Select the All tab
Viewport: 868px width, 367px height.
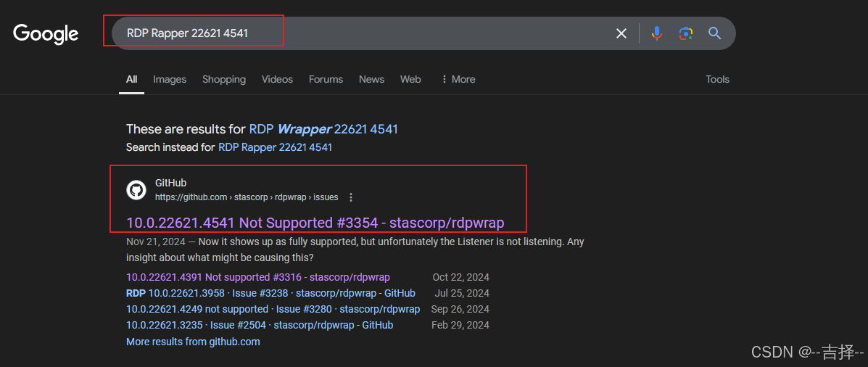click(x=131, y=79)
